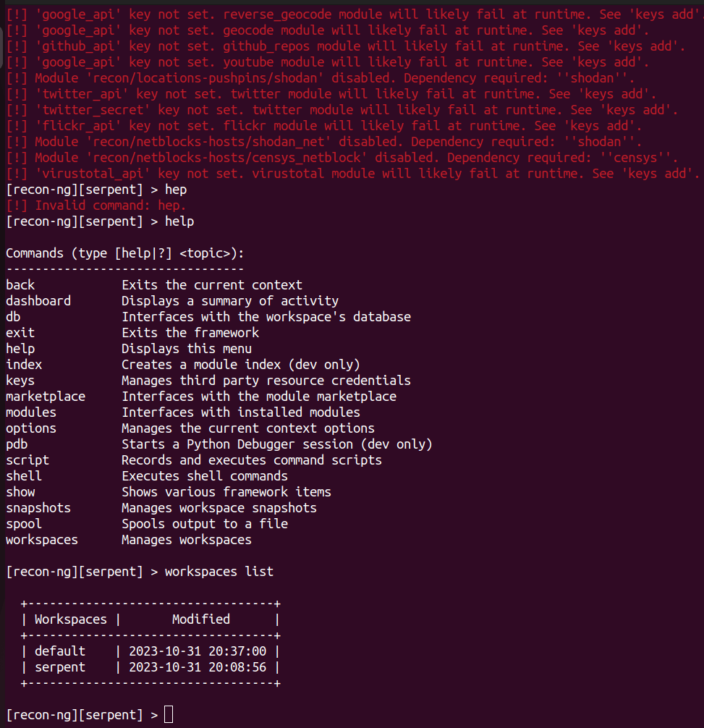
Task: Click the 'flickr_api' key warning line
Action: coord(323,125)
